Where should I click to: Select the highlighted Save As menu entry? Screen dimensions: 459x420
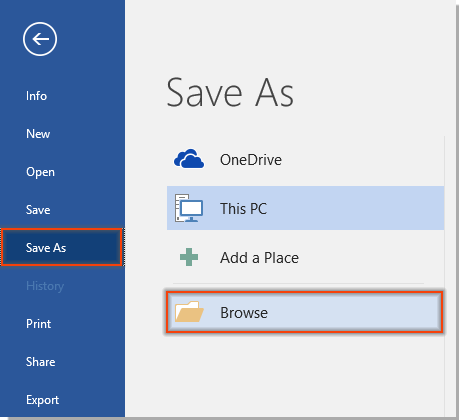click(62, 247)
